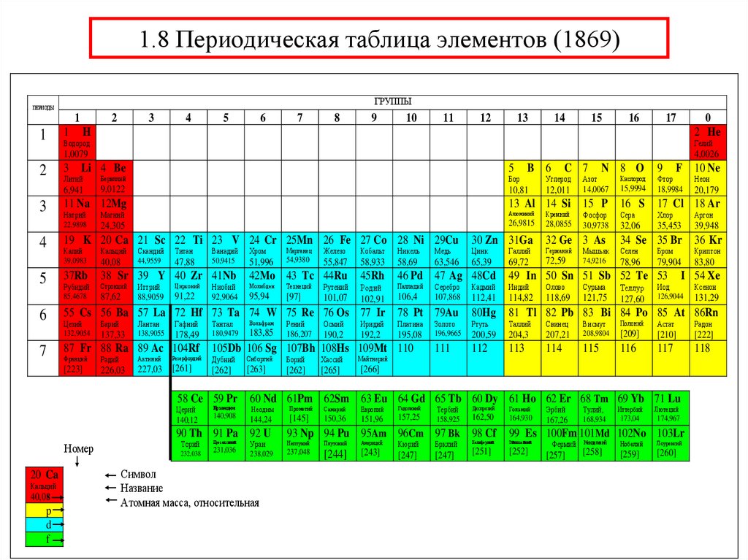
Task: Click the rubidium cell '37 Rb'
Action: 77,286
